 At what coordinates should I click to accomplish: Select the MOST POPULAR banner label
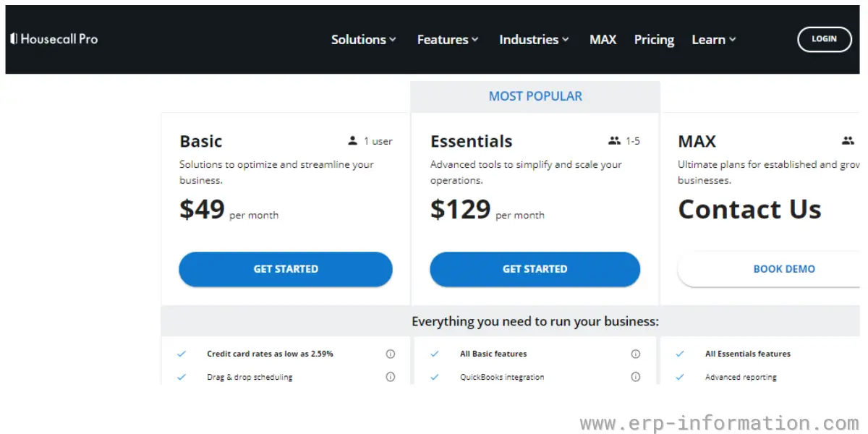click(x=535, y=96)
